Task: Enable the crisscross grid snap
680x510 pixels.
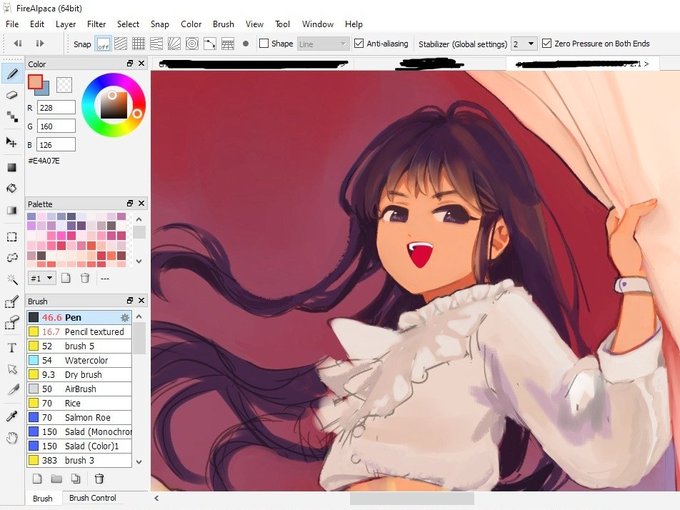Action: (x=138, y=44)
